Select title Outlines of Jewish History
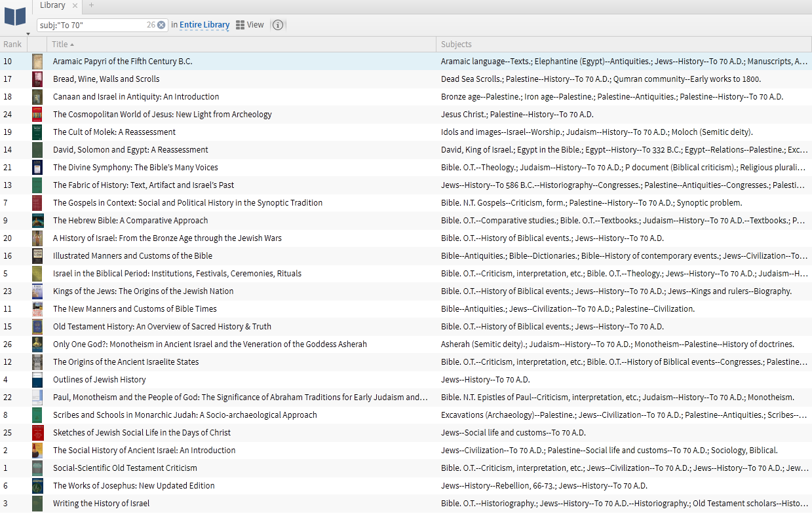 100,380
